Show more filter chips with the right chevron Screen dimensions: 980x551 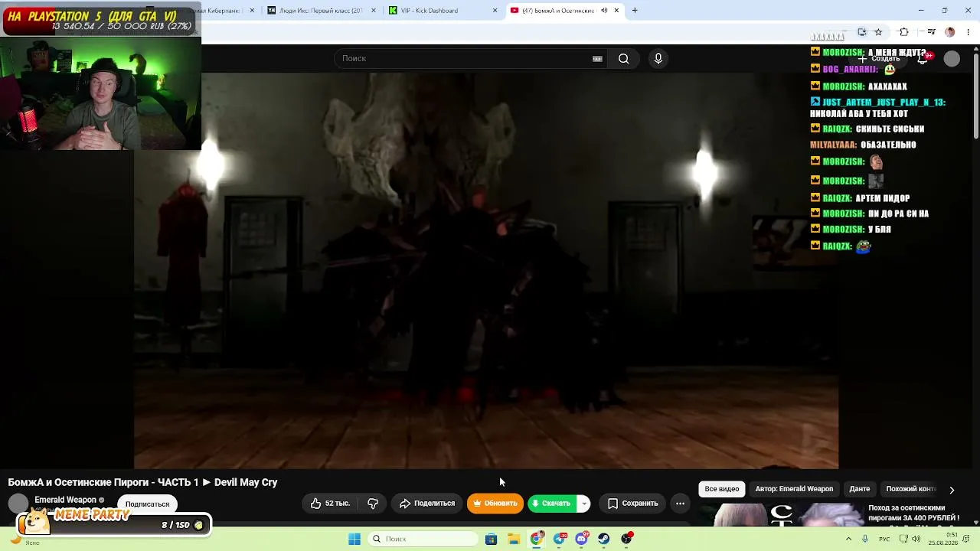tap(952, 490)
